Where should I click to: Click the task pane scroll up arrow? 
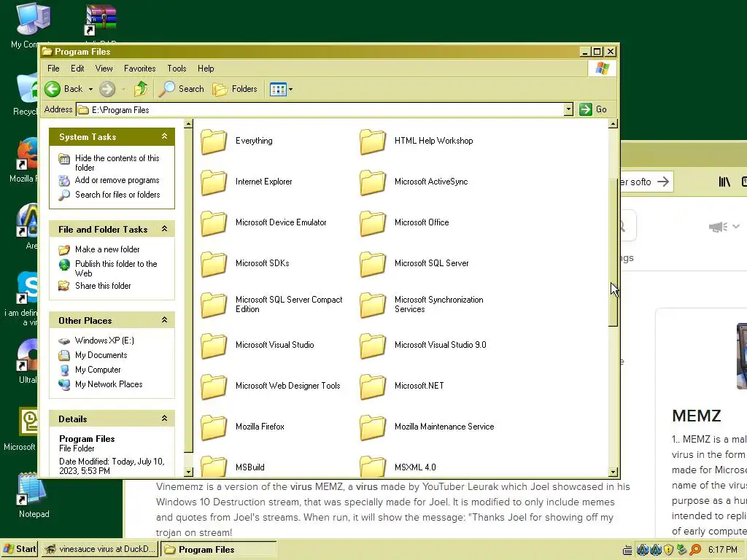tap(189, 124)
